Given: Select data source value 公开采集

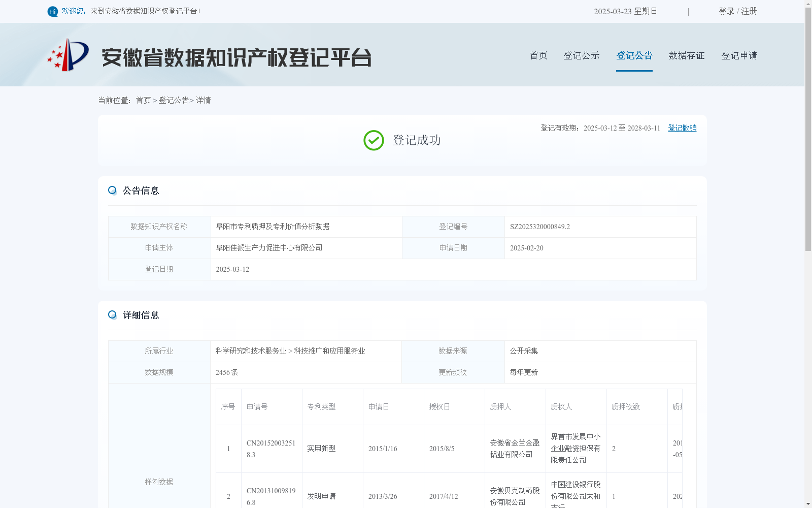Looking at the screenshot, I should 524,351.
